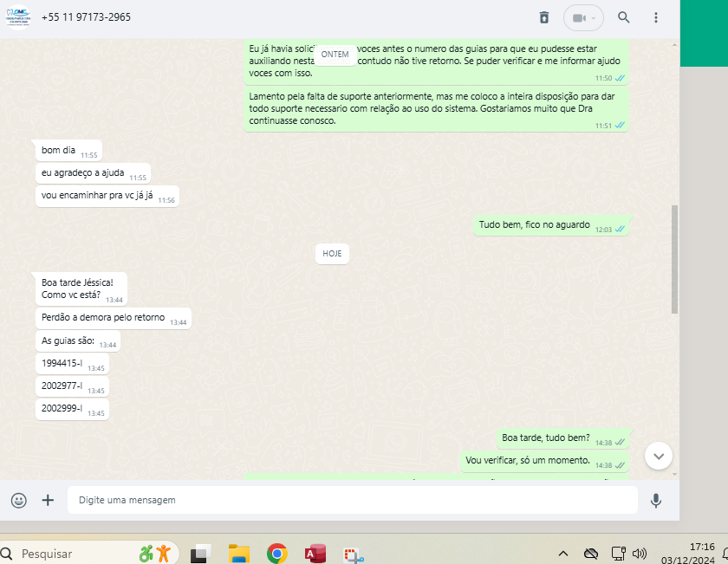728x564 pixels.
Task: Select message As guias são:
Action: click(x=78, y=341)
